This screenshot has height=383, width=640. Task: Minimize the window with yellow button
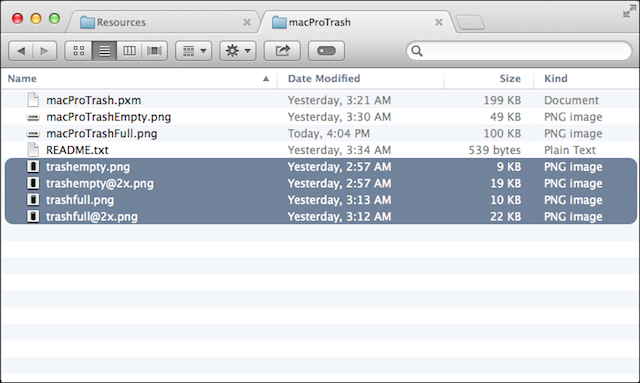36,18
